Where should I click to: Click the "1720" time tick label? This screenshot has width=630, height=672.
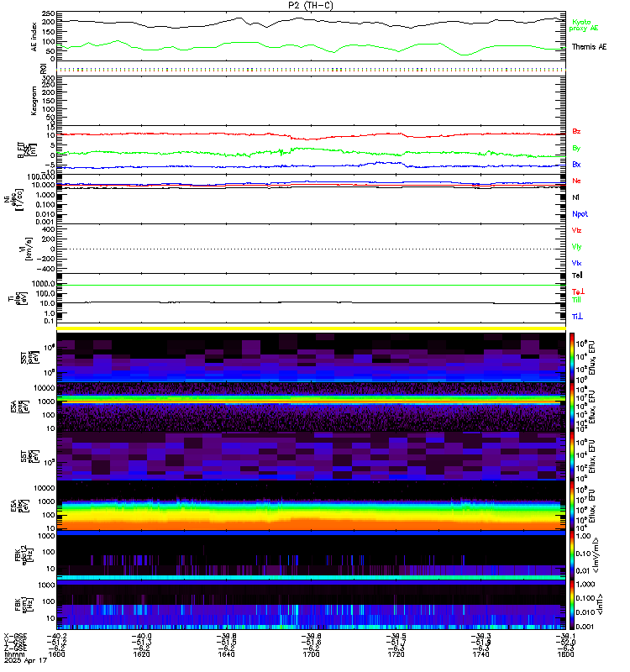pyautogui.click(x=396, y=654)
